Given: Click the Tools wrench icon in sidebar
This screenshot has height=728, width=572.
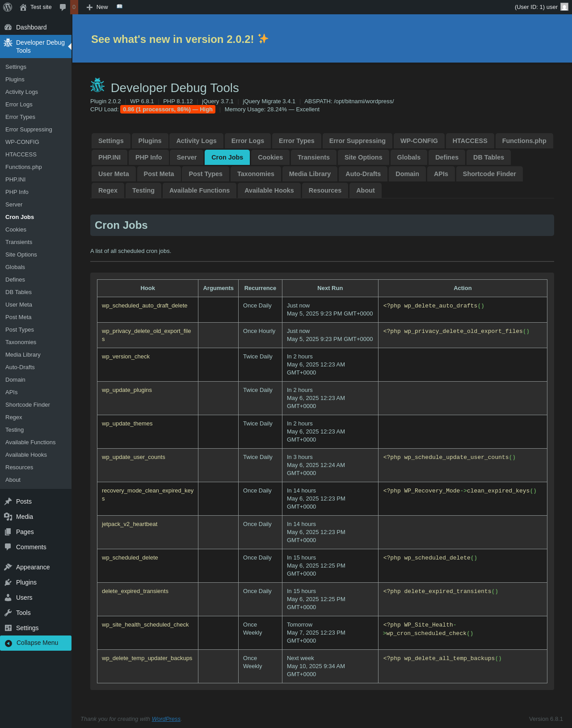Looking at the screenshot, I should pos(8,613).
